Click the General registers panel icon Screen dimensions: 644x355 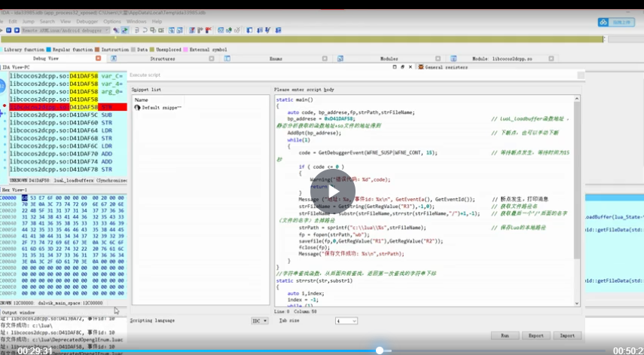(x=421, y=67)
